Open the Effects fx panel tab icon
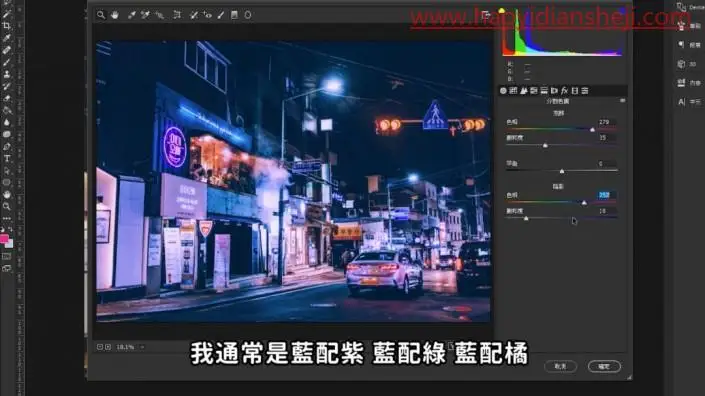This screenshot has height=396, width=705. [x=564, y=91]
